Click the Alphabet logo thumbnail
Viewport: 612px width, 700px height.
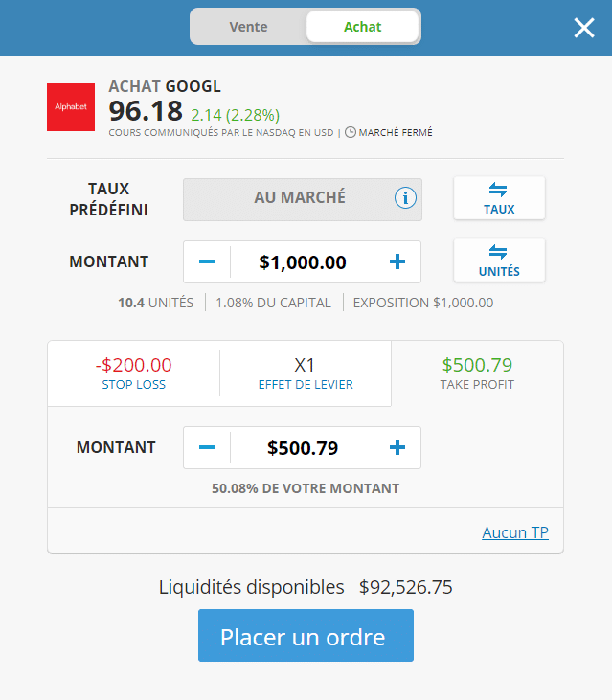(71, 107)
